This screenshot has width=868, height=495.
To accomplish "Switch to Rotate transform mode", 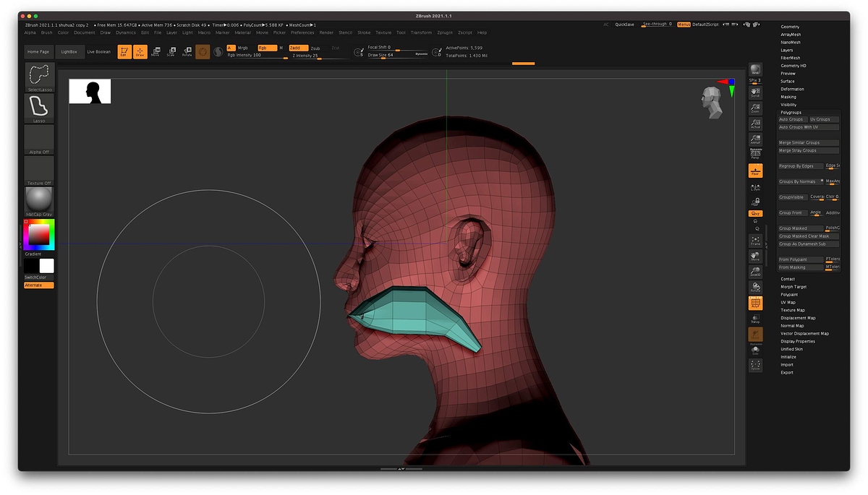I will point(187,52).
